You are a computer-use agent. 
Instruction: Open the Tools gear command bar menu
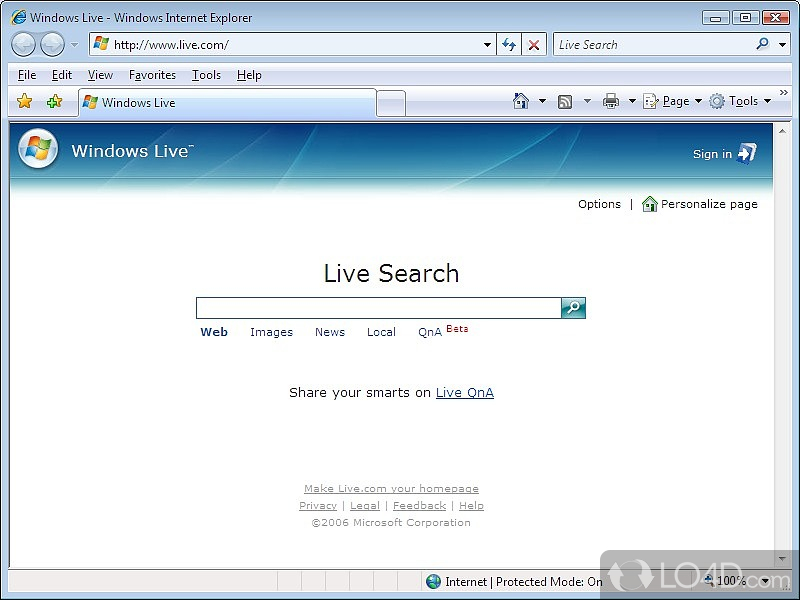(x=740, y=101)
